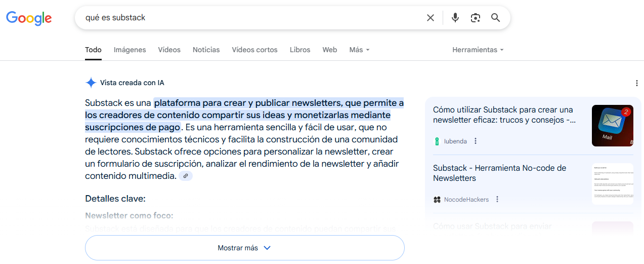Switch to the Imágenes tab

click(x=130, y=50)
